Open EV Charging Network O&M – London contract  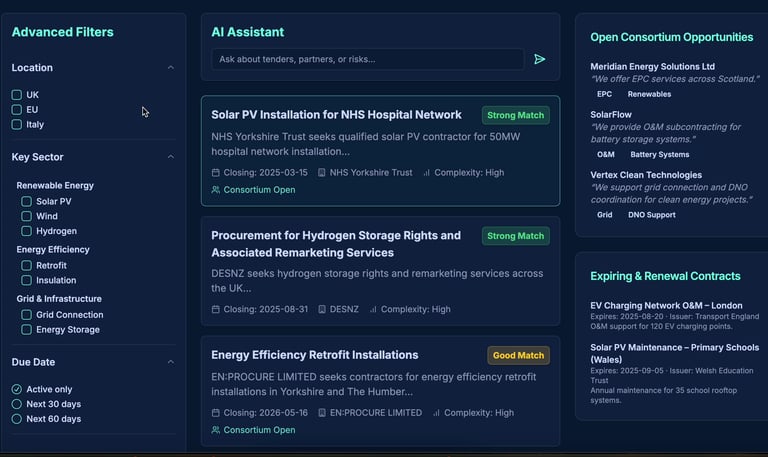[666, 305]
